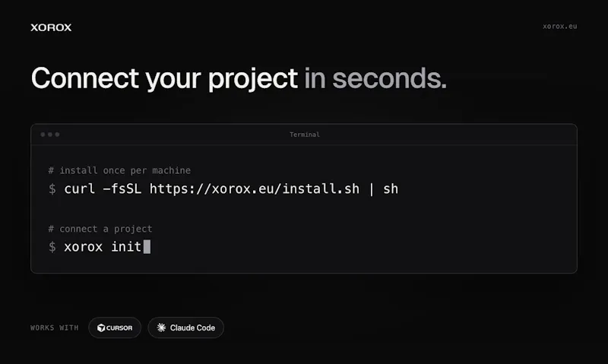Click the Claude Code starburst icon

pyautogui.click(x=161, y=328)
